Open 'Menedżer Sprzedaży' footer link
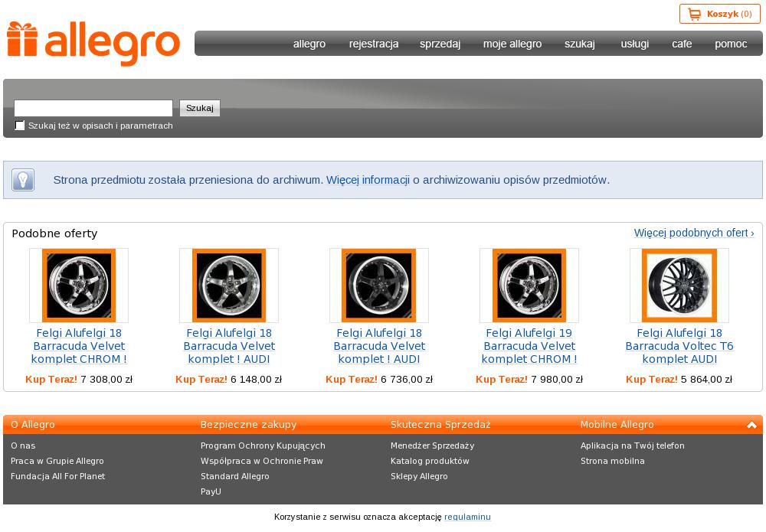 coord(432,446)
